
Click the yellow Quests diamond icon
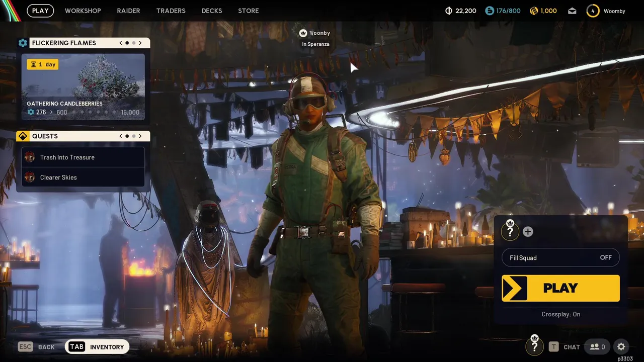(23, 136)
